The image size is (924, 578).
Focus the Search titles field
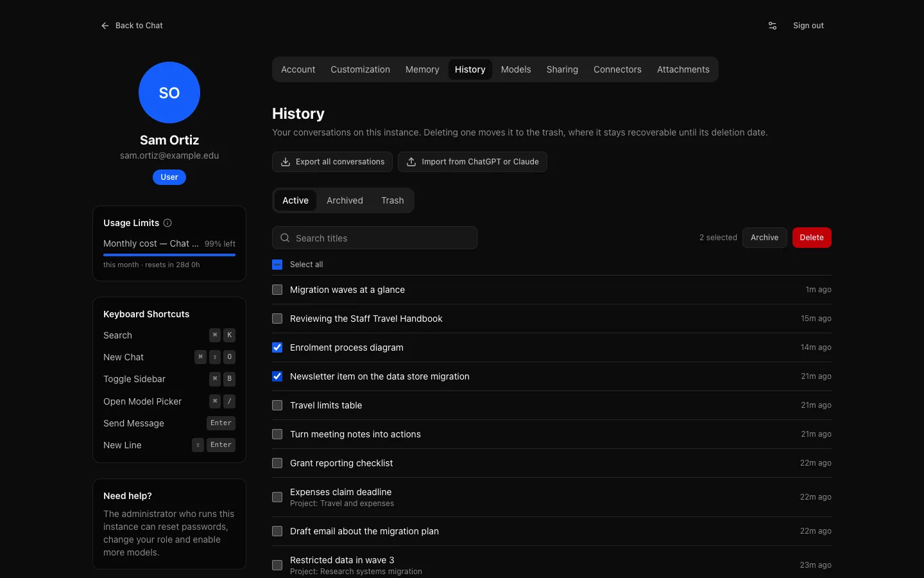[375, 238]
